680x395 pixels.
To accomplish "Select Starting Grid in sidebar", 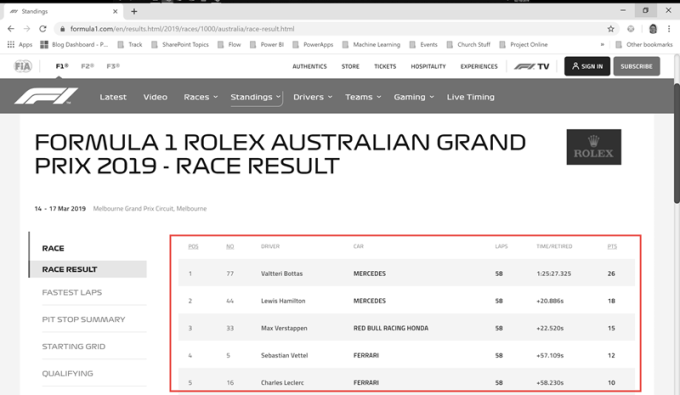I will pyautogui.click(x=74, y=346).
